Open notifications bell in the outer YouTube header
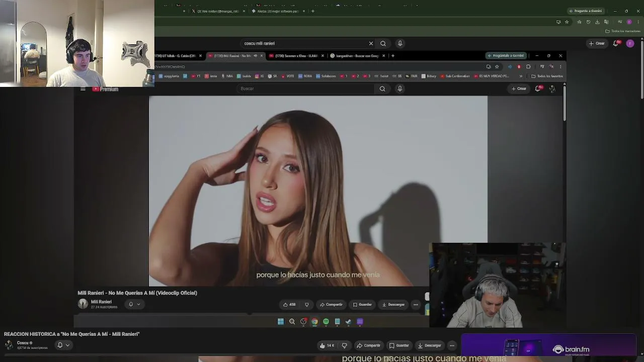This screenshot has height=362, width=644. click(616, 43)
